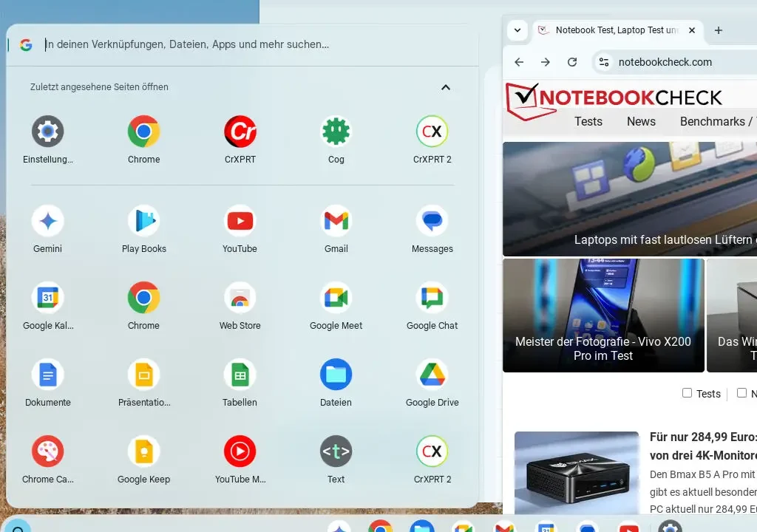Open the Dateien file manager
The height and width of the screenshot is (532, 757).
click(x=336, y=375)
